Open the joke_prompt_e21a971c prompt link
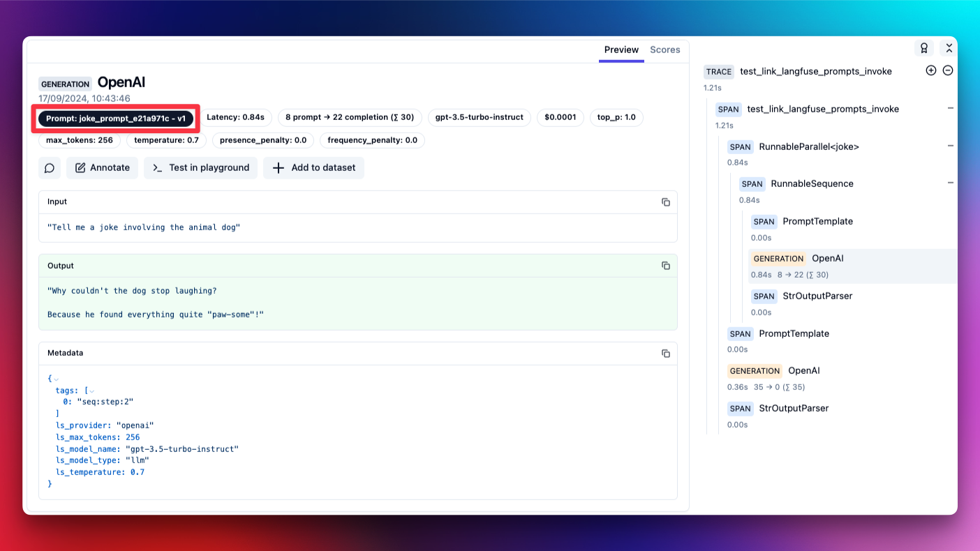 click(116, 119)
